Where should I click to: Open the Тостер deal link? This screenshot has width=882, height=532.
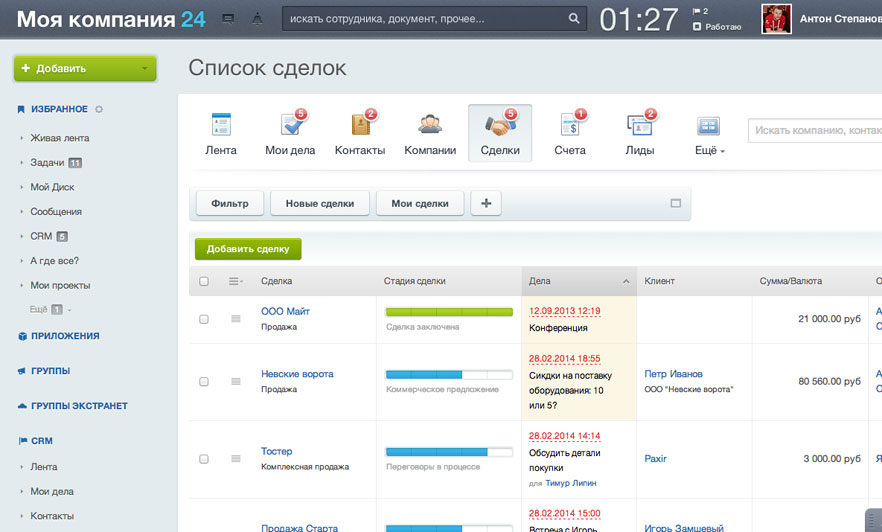[x=277, y=451]
